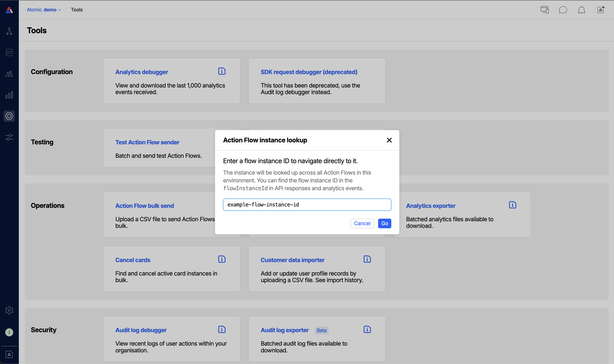Click the devices/workbench icon in top bar
The width and height of the screenshot is (614, 364).
[544, 10]
